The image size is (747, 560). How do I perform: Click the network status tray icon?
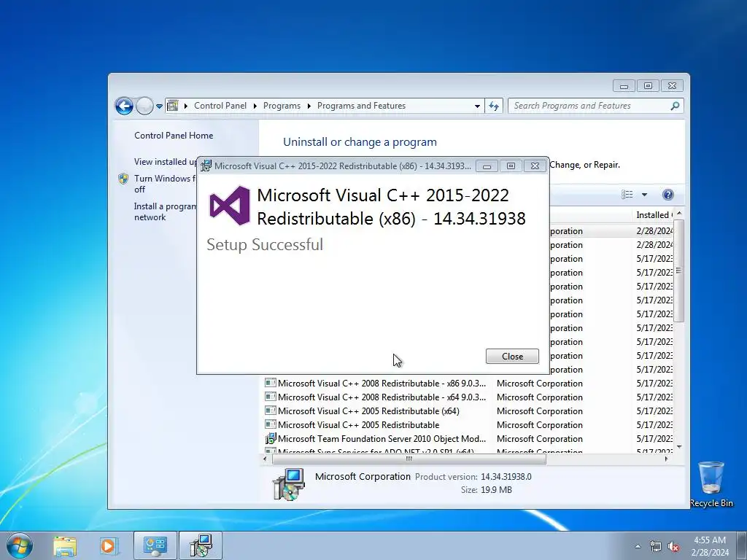coord(656,547)
